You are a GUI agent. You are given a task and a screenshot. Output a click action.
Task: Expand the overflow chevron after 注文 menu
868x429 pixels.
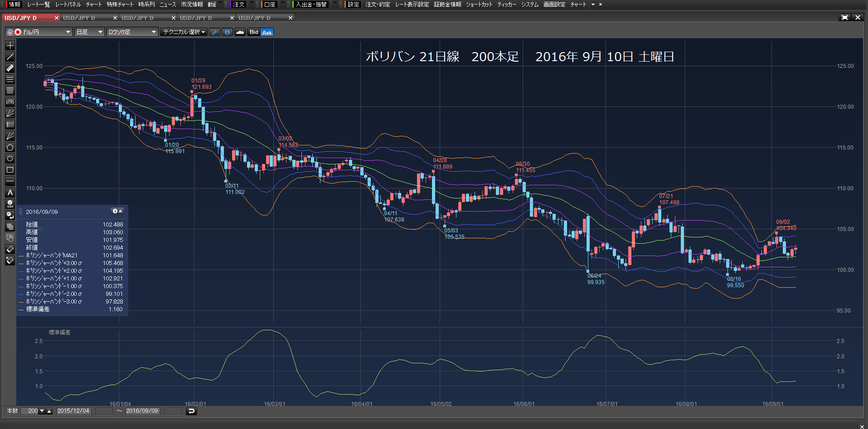252,3
